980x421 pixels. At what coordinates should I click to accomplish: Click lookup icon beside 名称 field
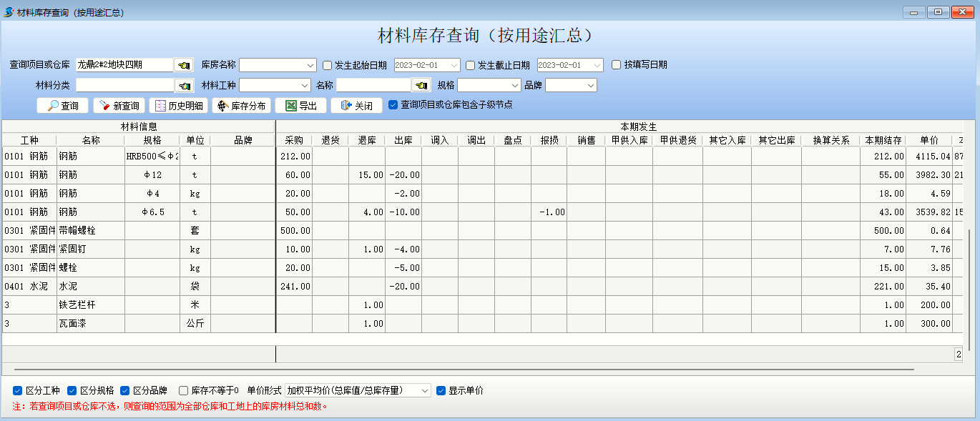point(421,86)
